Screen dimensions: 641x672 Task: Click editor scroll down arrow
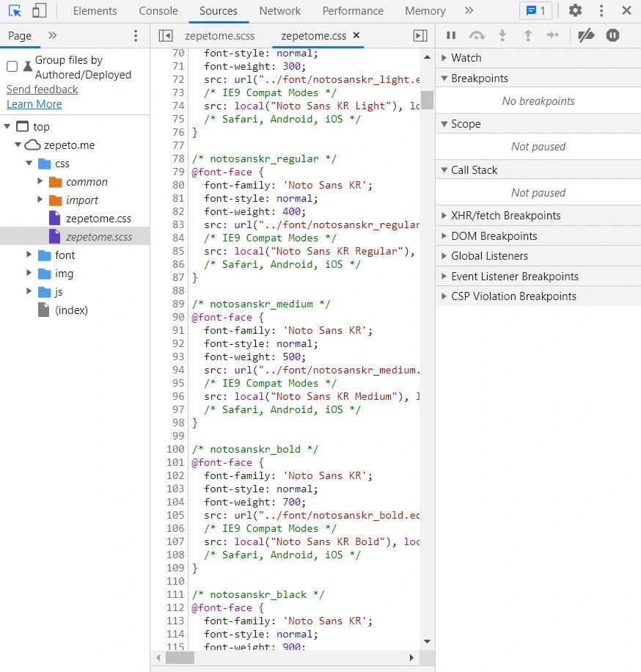click(427, 642)
